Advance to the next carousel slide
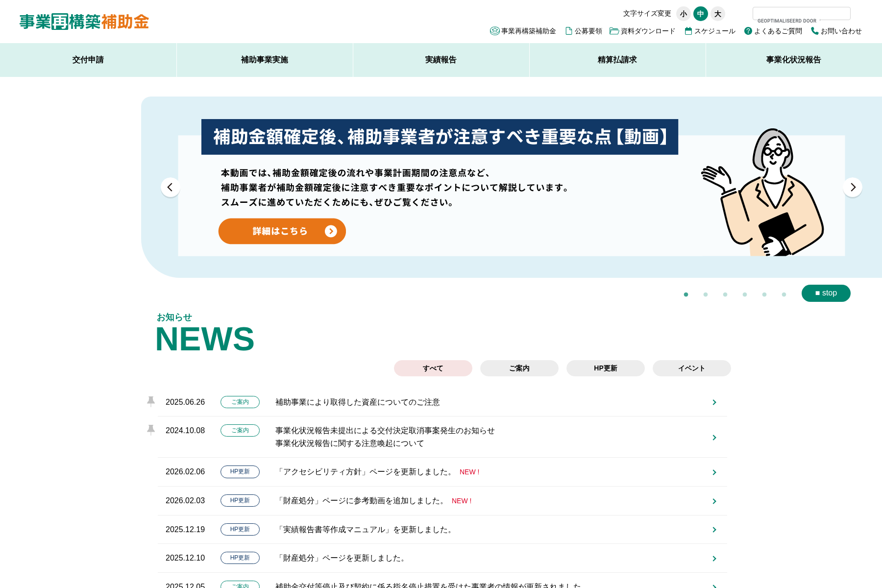The height and width of the screenshot is (588, 882). click(853, 187)
